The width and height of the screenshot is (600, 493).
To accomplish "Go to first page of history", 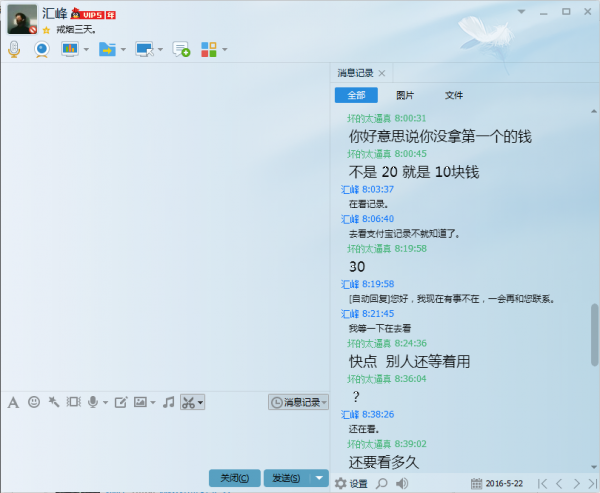I will coord(542,484).
